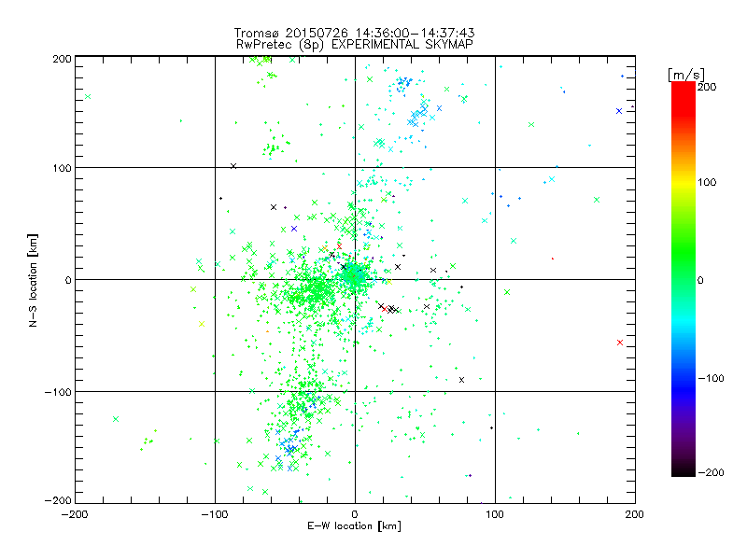Image resolution: width=747 pixels, height=560 pixels.
Task: Click the lone red X marker at plot's far right edge
Action: coord(620,343)
